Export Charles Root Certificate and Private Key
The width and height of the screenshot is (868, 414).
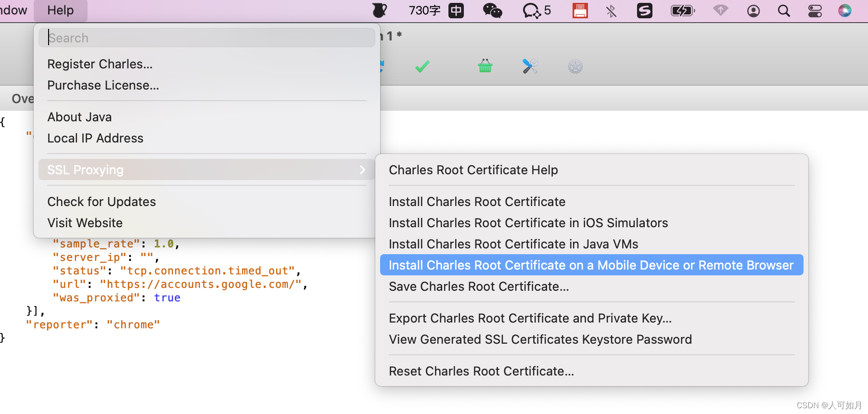[530, 318]
